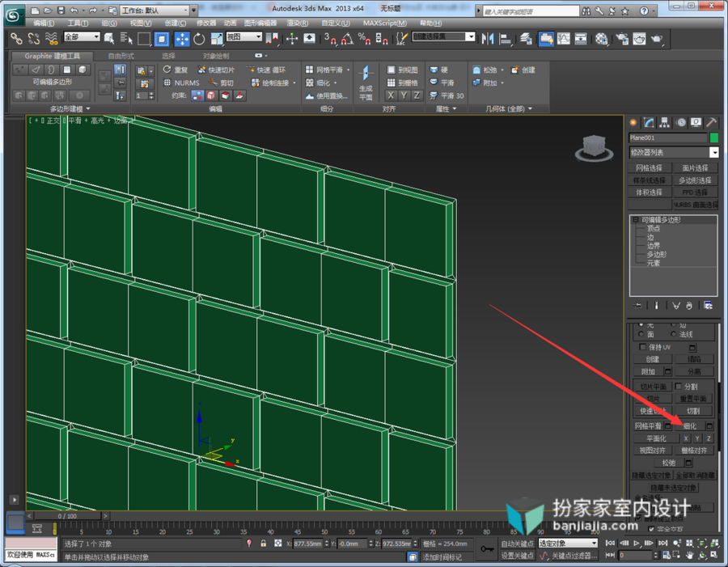Toggle the 3D Snaps icon
This screenshot has width=728, height=567.
click(x=330, y=39)
